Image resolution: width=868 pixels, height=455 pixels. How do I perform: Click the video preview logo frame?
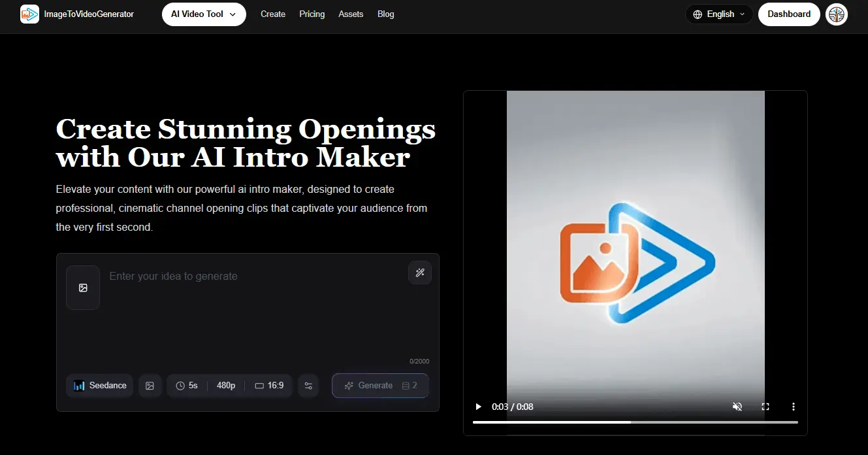[635, 263]
